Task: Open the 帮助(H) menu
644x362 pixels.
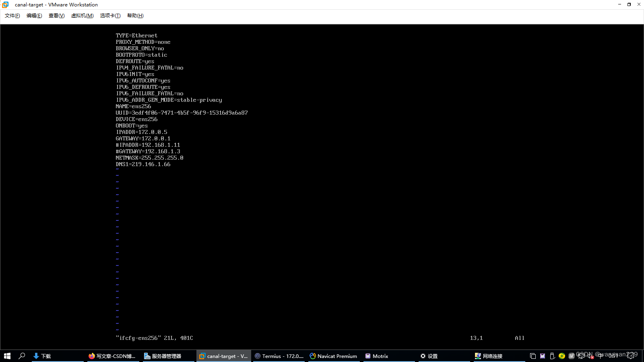Action: pyautogui.click(x=135, y=16)
